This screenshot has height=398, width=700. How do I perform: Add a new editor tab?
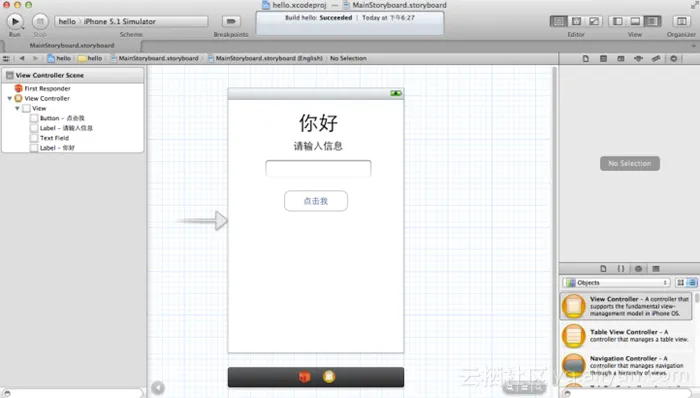pos(693,46)
